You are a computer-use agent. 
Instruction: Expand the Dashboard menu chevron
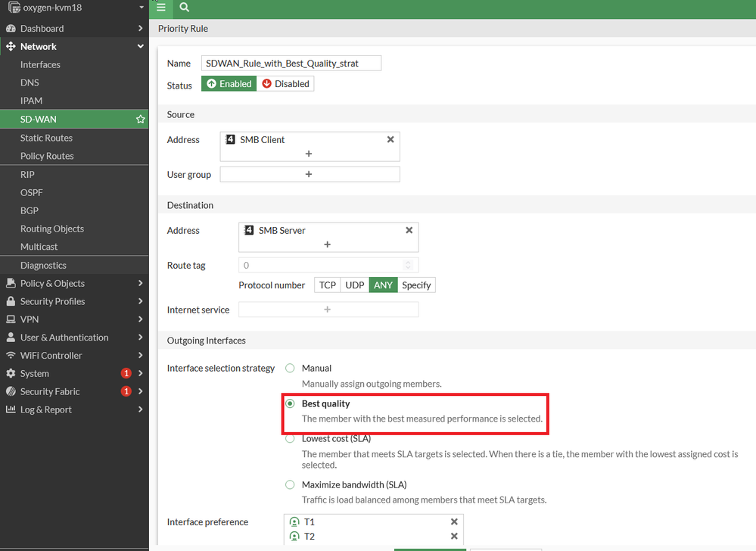(x=140, y=29)
